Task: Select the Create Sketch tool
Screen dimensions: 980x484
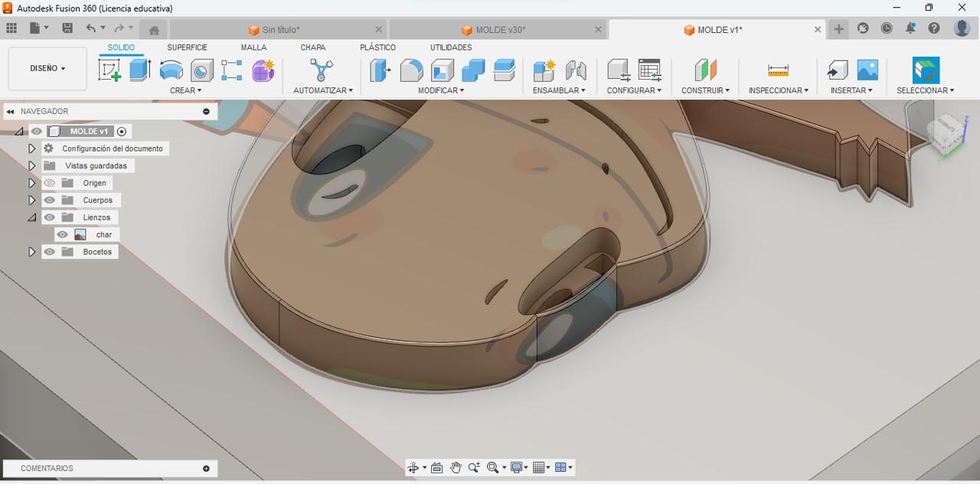Action: (110, 70)
